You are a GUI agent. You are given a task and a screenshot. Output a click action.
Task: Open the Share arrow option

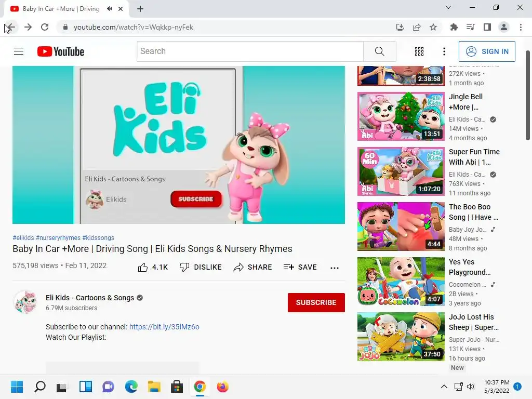253,268
